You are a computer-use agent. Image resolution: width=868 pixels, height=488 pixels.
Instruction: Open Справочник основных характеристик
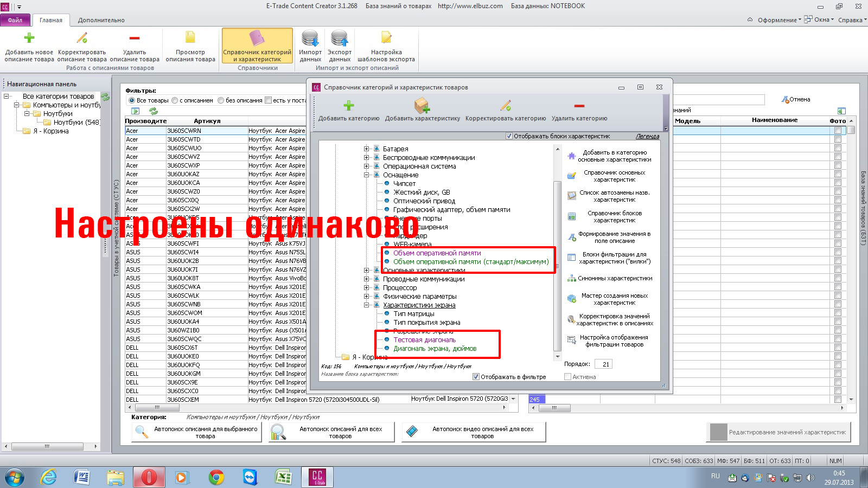[x=609, y=176]
